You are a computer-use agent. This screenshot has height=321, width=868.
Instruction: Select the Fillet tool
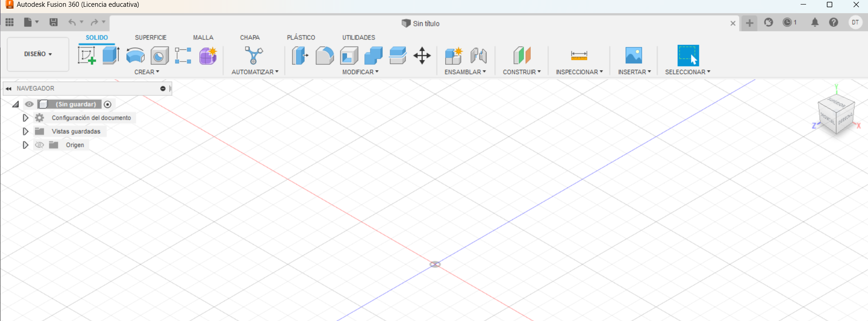325,56
